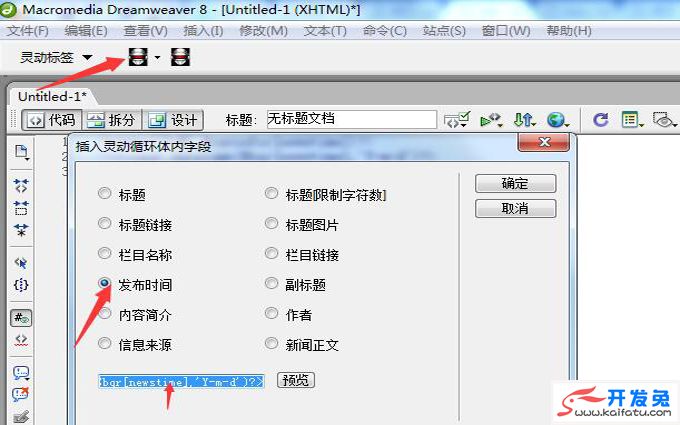Viewport: 680px width, 425px height.
Task: Open the dropdown arrow beside the first robot icon
Action: pos(157,57)
